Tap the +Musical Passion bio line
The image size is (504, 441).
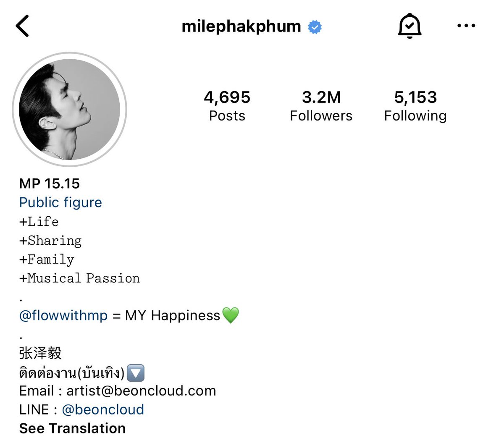(x=79, y=278)
